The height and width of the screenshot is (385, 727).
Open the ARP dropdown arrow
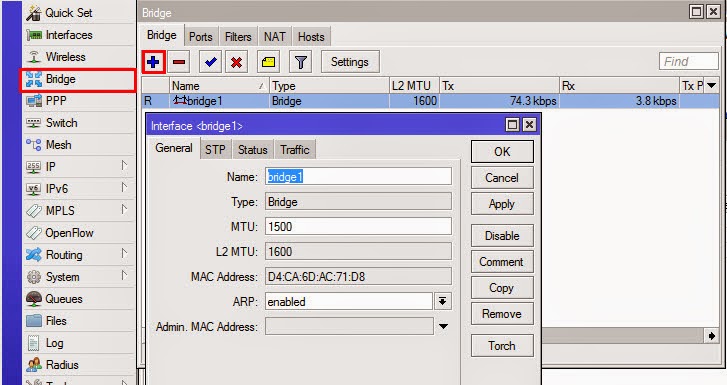443,302
